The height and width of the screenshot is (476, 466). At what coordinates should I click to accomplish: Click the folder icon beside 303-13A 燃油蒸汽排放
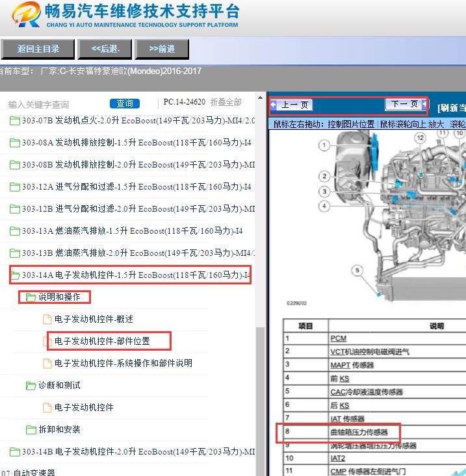pyautogui.click(x=14, y=231)
